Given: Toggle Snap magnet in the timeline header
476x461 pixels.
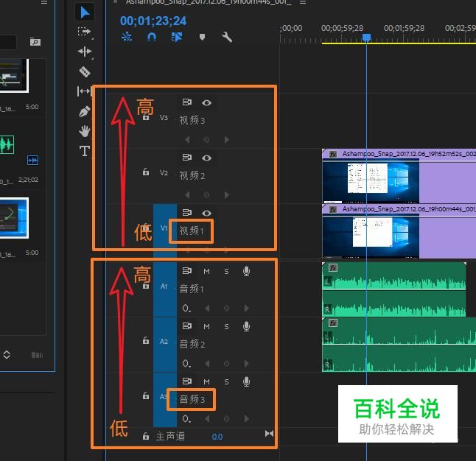Looking at the screenshot, I should click(152, 37).
